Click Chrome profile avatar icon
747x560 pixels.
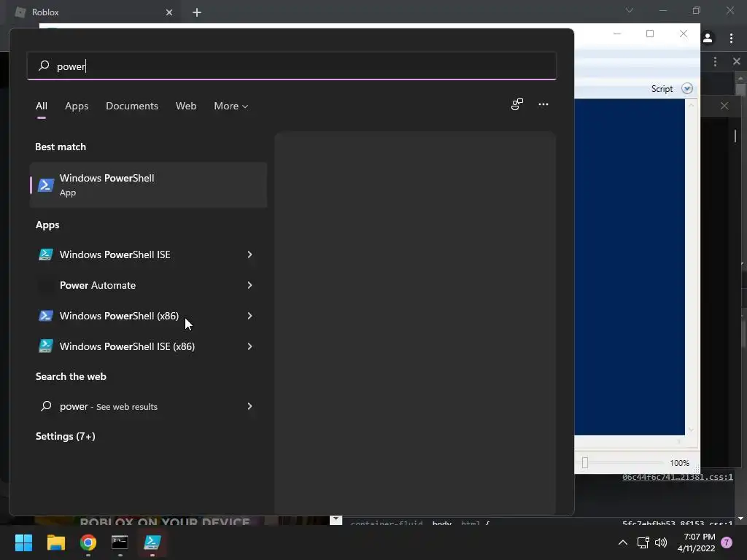click(x=708, y=38)
